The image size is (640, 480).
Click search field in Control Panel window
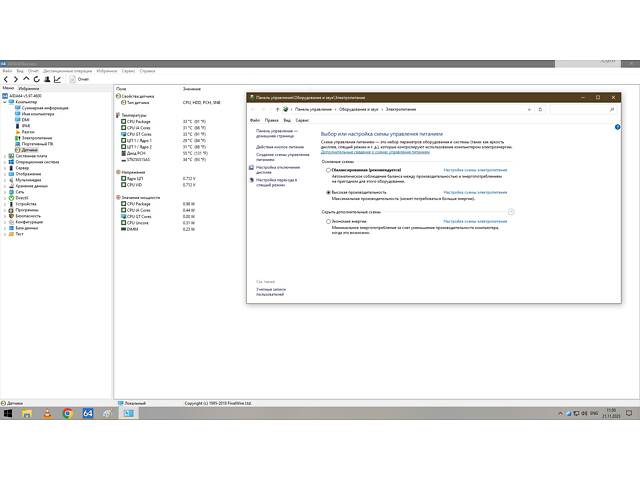coord(582,109)
